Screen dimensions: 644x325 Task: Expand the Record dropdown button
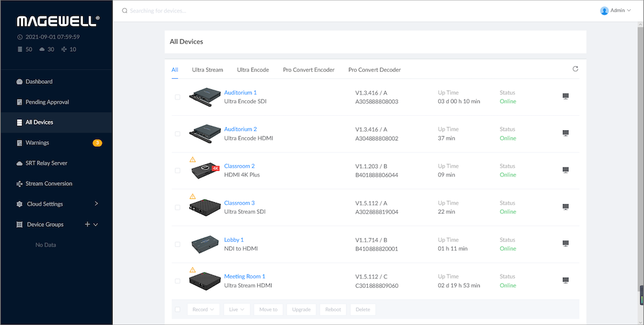tap(204, 309)
